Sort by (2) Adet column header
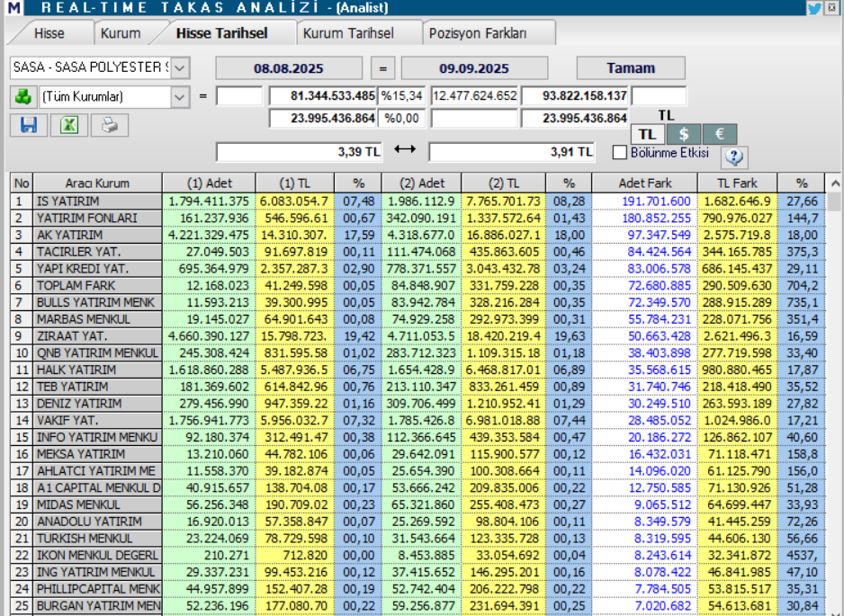Image resolution: width=844 pixels, height=616 pixels. pyautogui.click(x=421, y=183)
